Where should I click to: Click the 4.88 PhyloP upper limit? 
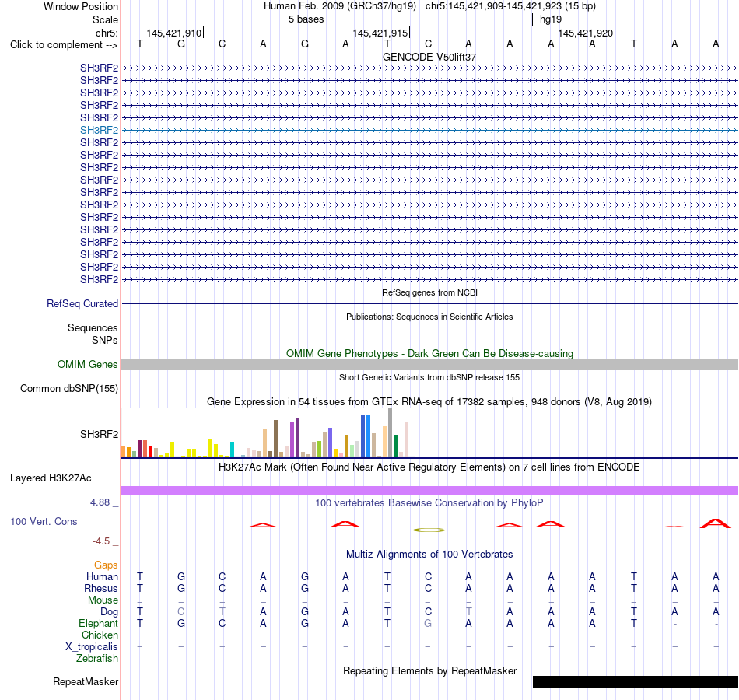100,502
